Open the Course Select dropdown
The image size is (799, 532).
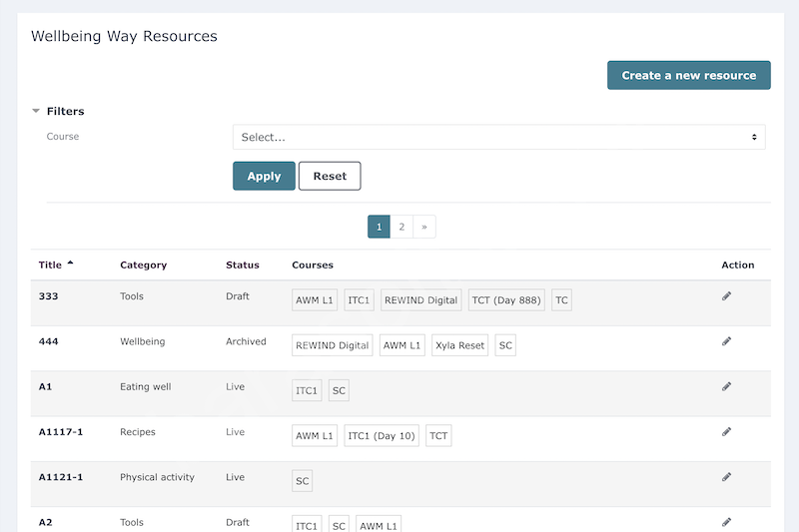coord(498,137)
